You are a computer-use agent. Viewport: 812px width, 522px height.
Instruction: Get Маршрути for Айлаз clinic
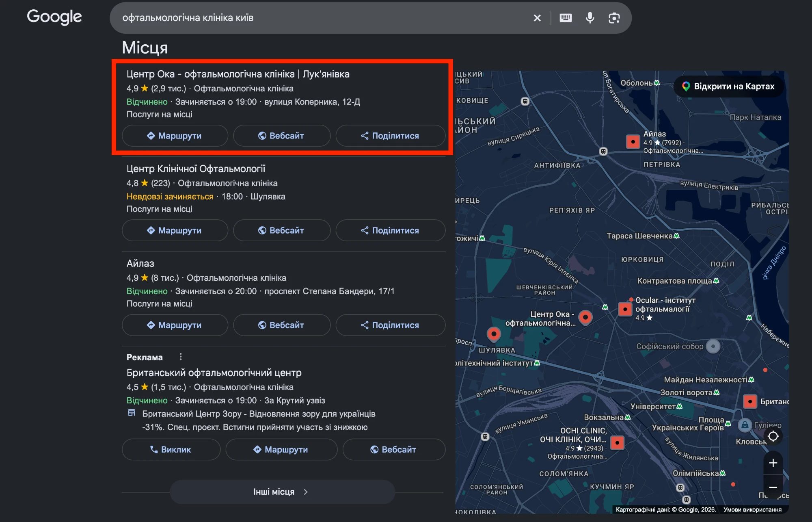[x=175, y=325]
